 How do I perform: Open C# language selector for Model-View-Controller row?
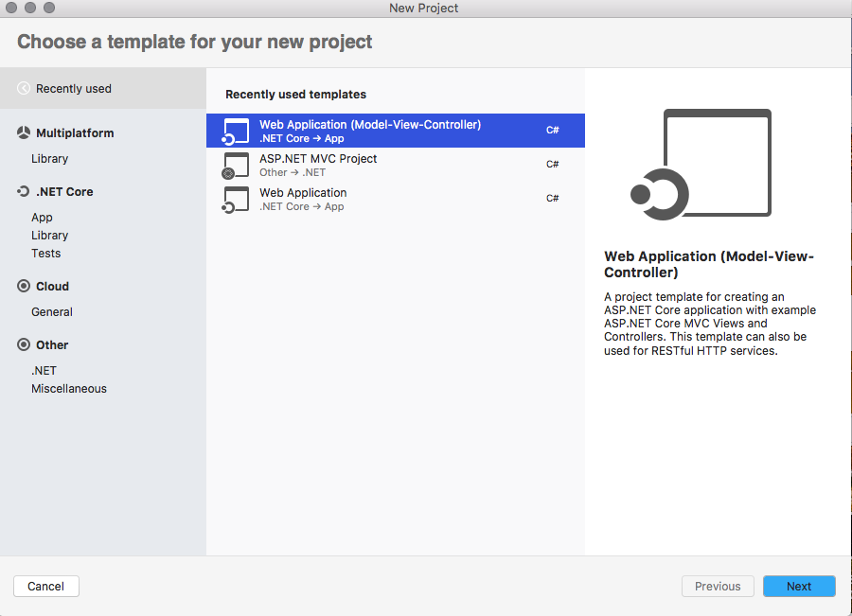pyautogui.click(x=552, y=130)
